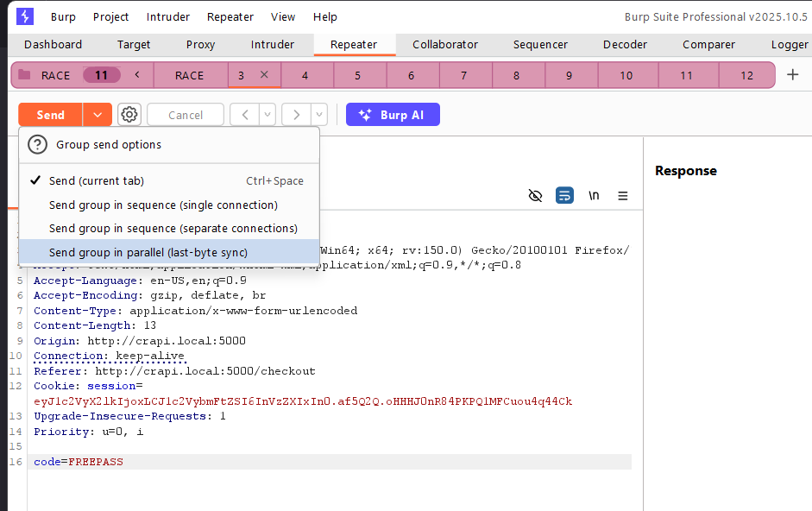Image resolution: width=812 pixels, height=511 pixels.
Task: Choose Send group in sequence (single connection)
Action: tap(169, 205)
